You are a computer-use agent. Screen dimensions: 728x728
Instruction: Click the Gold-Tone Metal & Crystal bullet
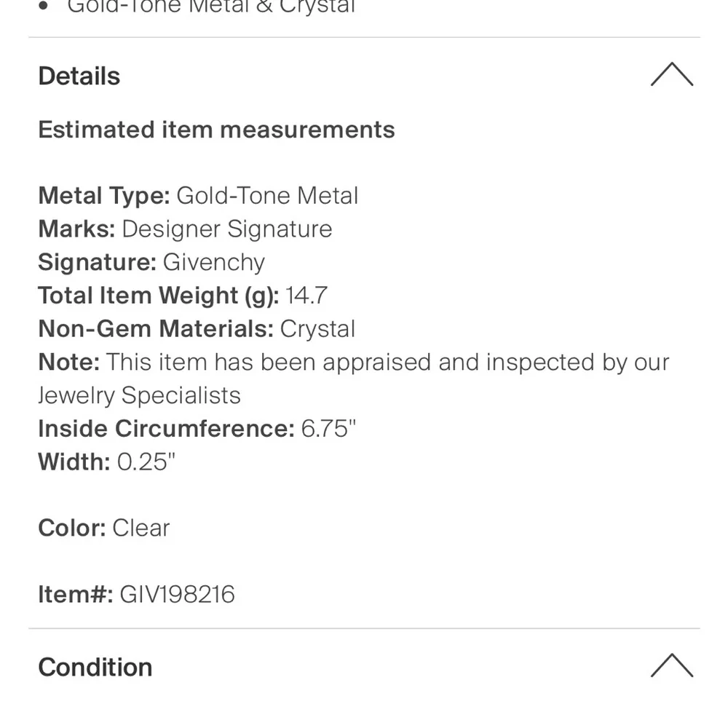(x=211, y=7)
